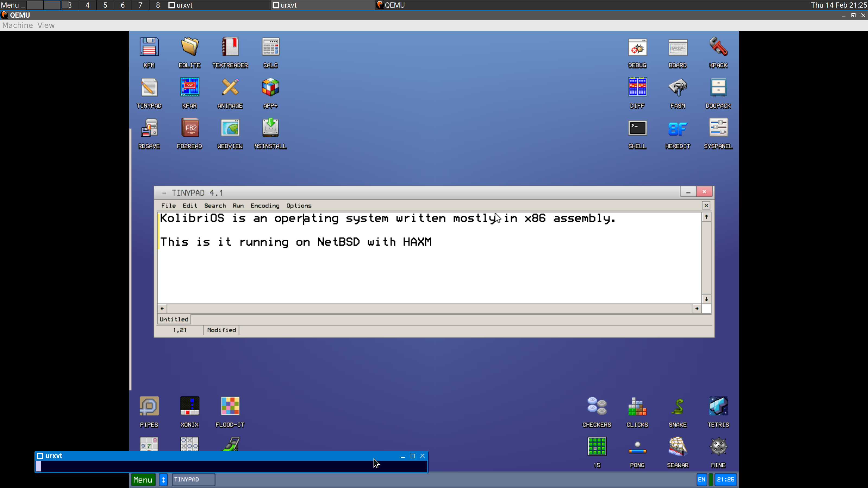The height and width of the screenshot is (488, 868).
Task: Open the Options menu in TINYPAD
Action: click(299, 206)
